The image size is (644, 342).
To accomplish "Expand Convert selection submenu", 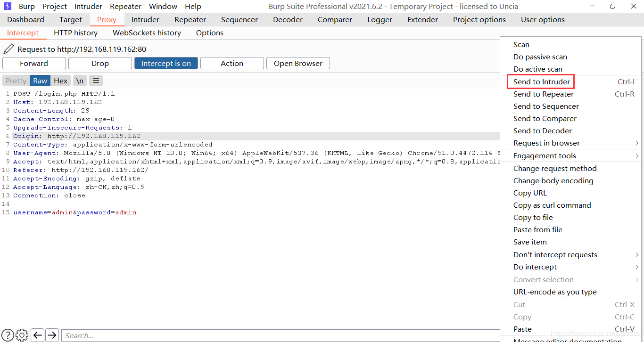I will 570,279.
